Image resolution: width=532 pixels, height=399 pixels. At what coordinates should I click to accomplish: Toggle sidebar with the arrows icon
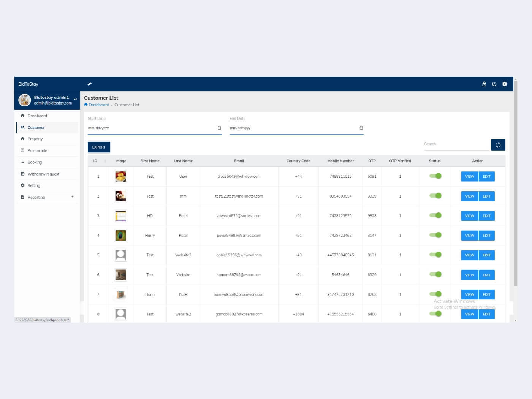pos(90,84)
